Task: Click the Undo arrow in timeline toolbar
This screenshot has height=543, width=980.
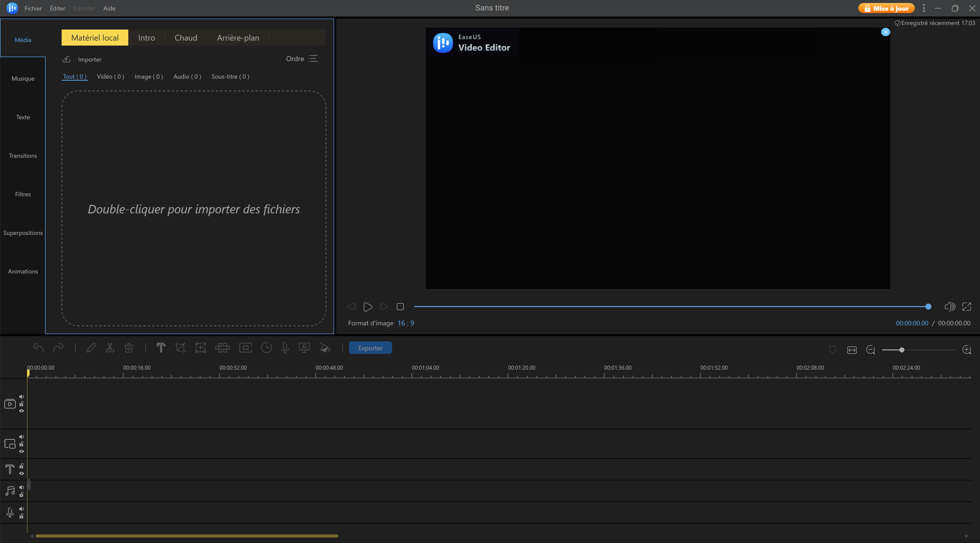Action: [38, 348]
